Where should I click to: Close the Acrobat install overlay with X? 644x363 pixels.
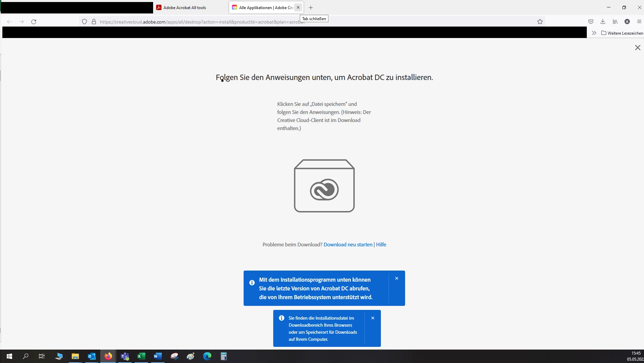point(638,48)
